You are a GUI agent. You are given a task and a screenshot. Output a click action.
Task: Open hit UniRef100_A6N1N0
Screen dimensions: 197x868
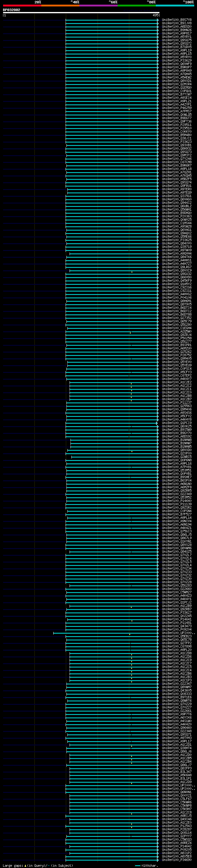pos(177,484)
